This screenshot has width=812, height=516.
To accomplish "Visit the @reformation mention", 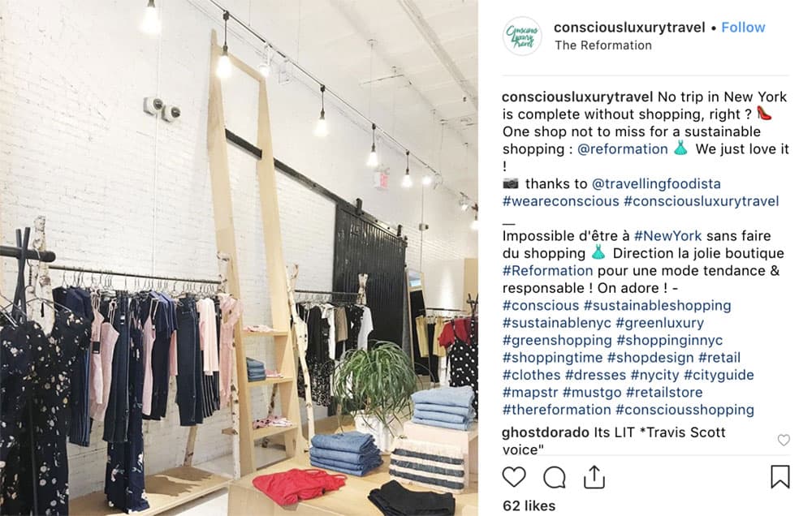I will pyautogui.click(x=623, y=149).
